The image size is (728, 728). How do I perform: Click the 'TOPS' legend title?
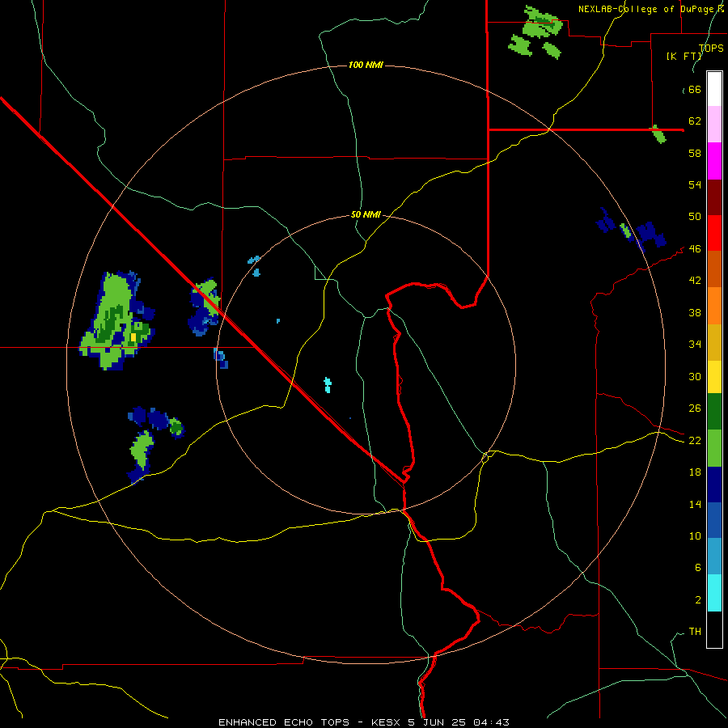click(x=711, y=48)
